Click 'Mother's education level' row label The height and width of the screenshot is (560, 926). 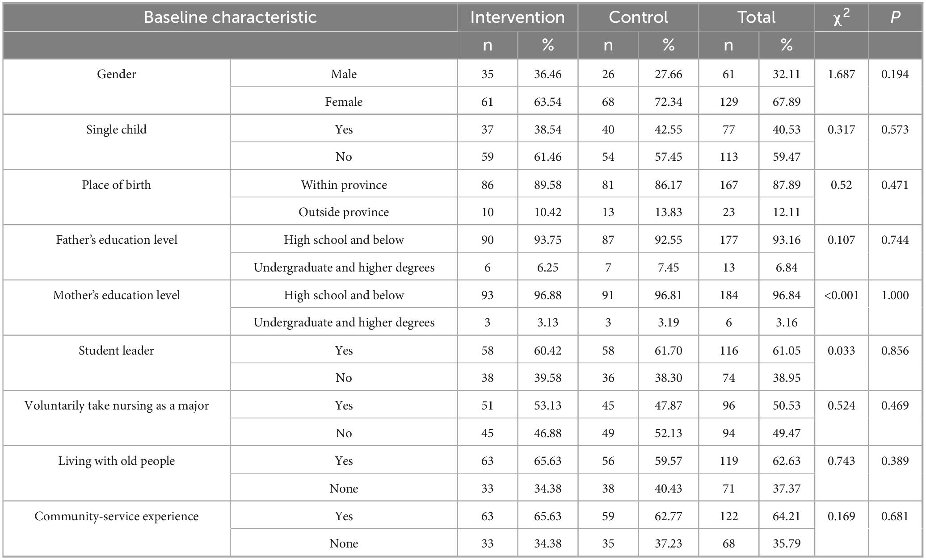pyautogui.click(x=116, y=295)
